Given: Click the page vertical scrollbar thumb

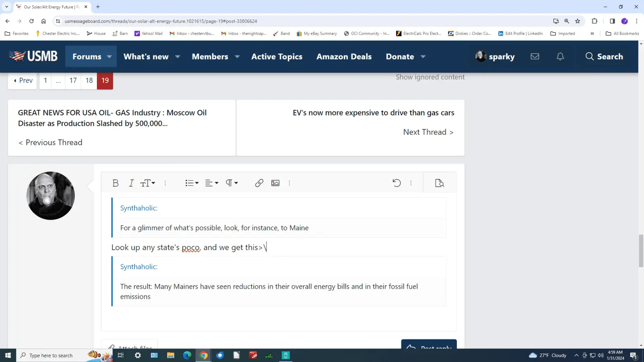Looking at the screenshot, I should click(x=641, y=251).
